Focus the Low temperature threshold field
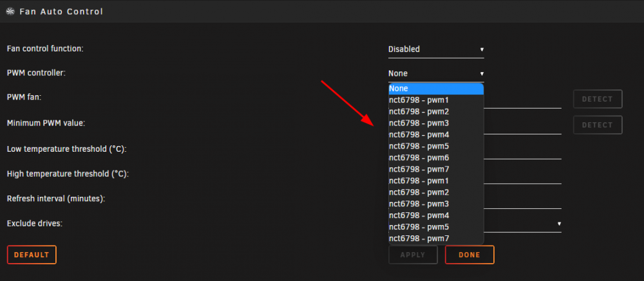 (523, 150)
